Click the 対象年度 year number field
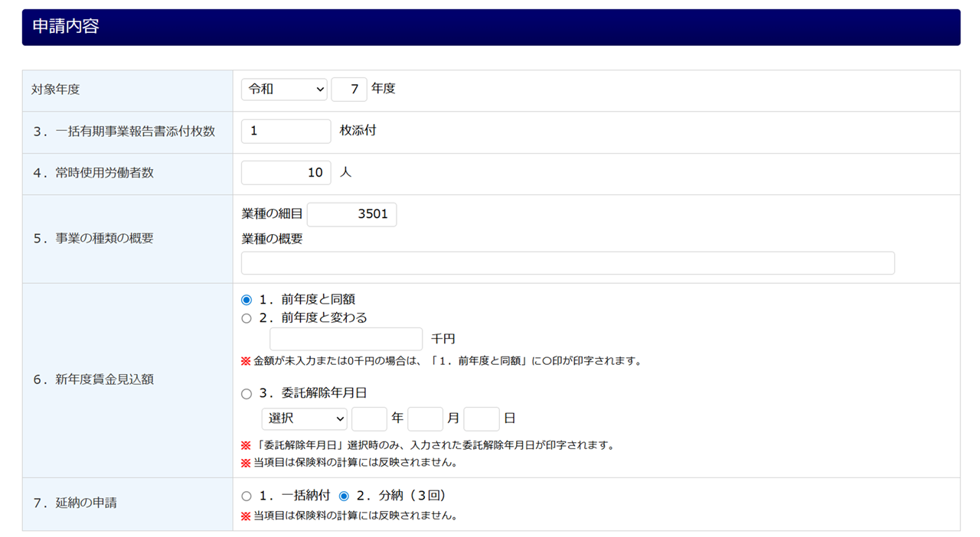 349,89
